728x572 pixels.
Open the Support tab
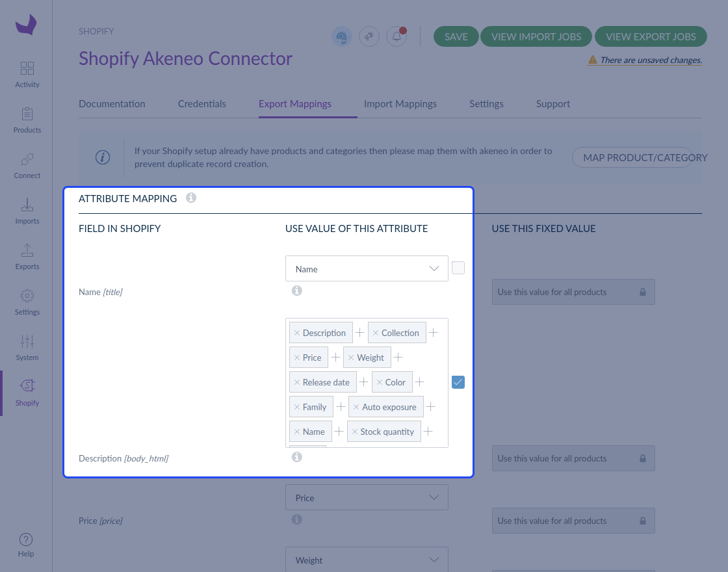click(x=553, y=104)
